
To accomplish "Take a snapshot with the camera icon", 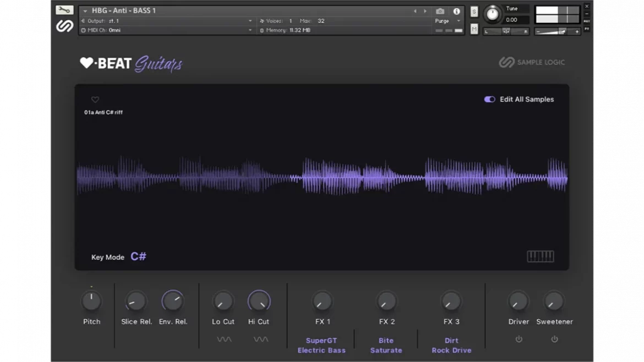I will pos(440,12).
